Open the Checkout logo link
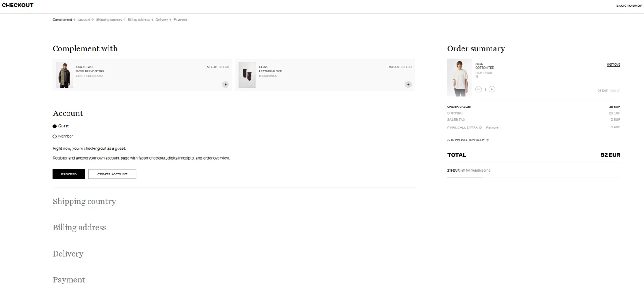Image resolution: width=644 pixels, height=305 pixels. tap(18, 6)
